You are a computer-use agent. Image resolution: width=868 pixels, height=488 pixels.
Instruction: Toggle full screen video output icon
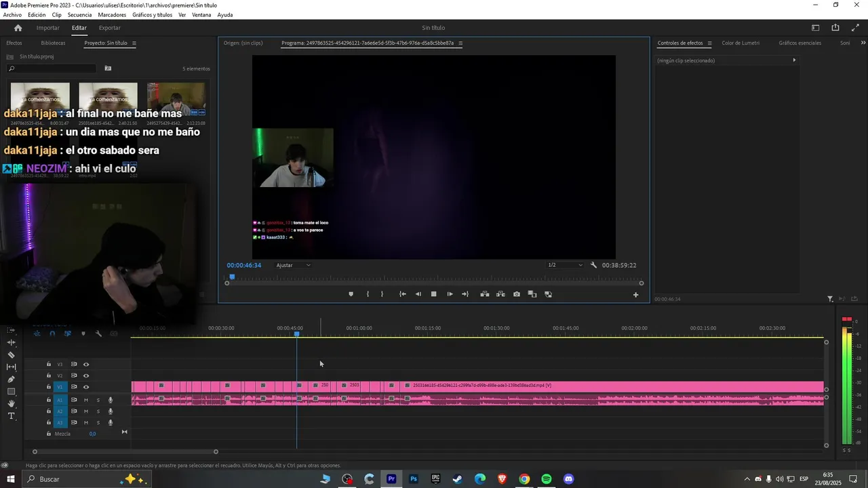pyautogui.click(x=855, y=28)
